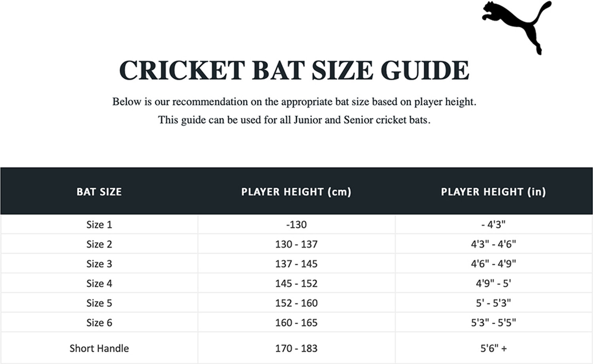Screen dimensions: 593x364
Task: Click the recommendation text below the title
Action: (x=294, y=102)
